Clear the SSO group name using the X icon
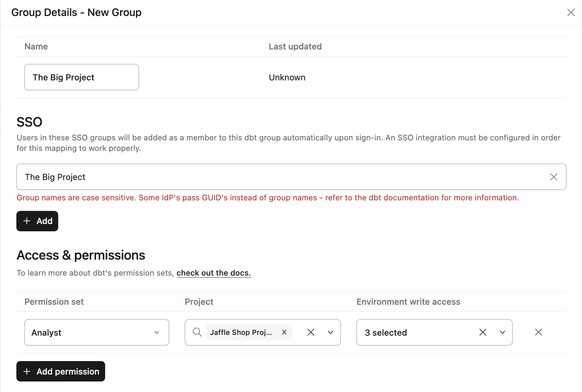This screenshot has width=582, height=392. pyautogui.click(x=554, y=177)
